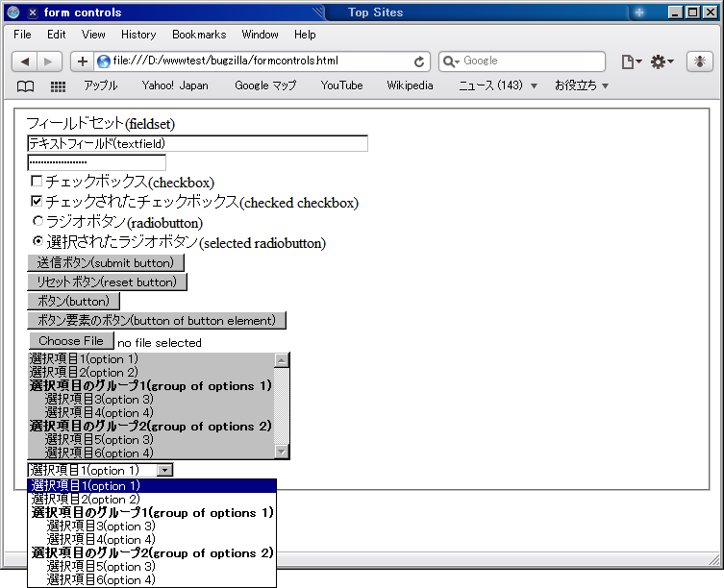This screenshot has height=588, width=724.
Task: Open the File menu
Action: click(x=22, y=35)
